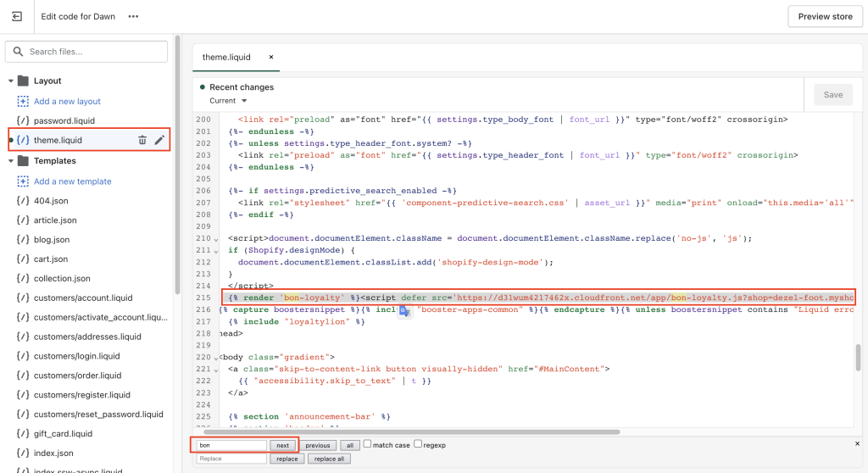Viewport: 868px width, 473px height.
Task: Open the three-dot more actions menu
Action: coord(133,17)
